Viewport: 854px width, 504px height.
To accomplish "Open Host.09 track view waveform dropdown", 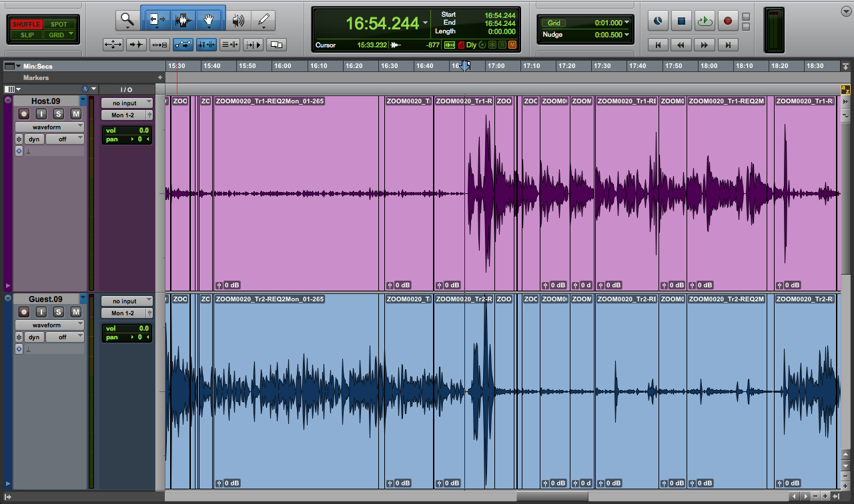I will point(49,127).
